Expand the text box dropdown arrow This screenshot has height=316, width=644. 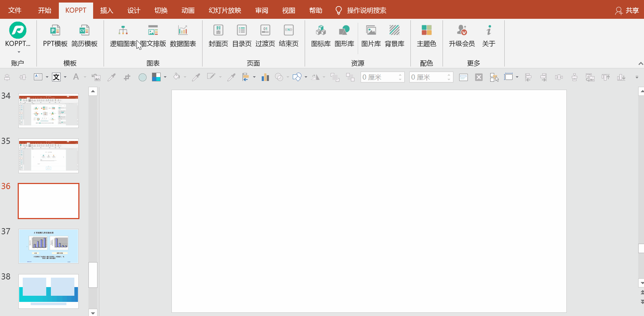[x=47, y=77]
